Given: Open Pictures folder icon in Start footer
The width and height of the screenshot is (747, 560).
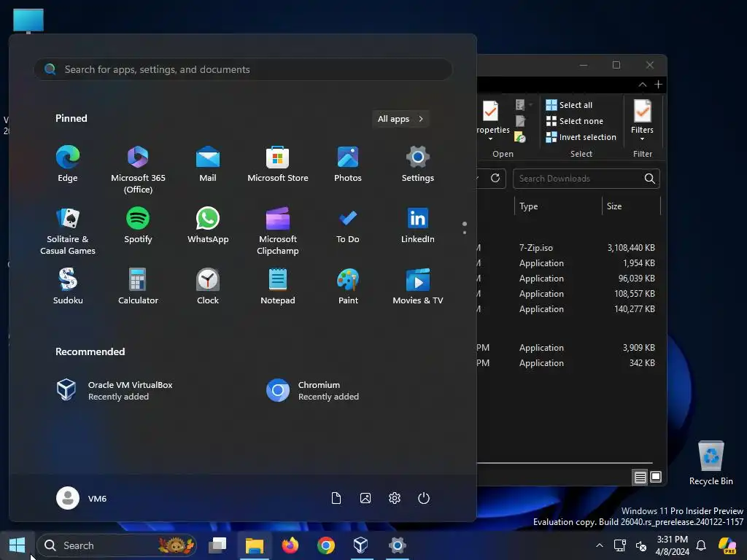Looking at the screenshot, I should [x=365, y=498].
